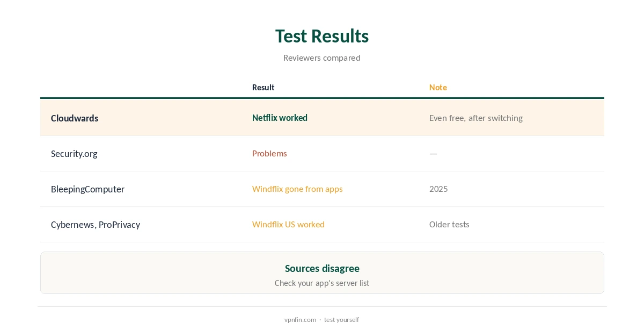
Task: Select the "Cybernews, ProPrivacy" row label
Action: click(x=96, y=225)
